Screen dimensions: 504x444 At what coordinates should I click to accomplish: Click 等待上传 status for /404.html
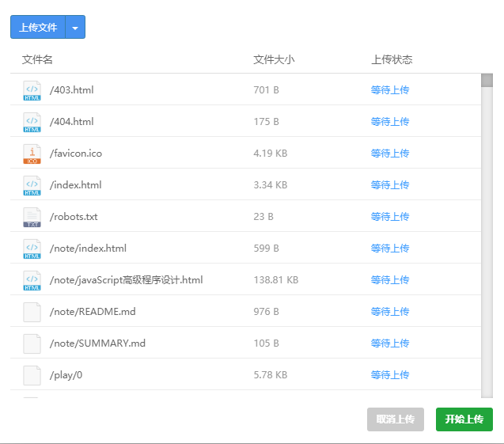[x=390, y=122]
